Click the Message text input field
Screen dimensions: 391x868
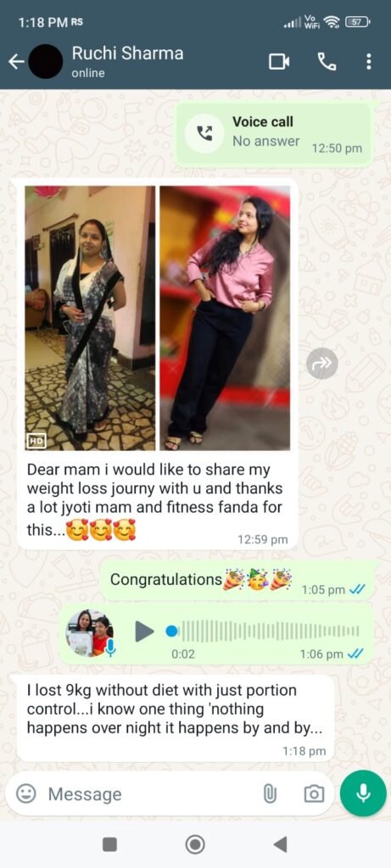click(x=149, y=793)
